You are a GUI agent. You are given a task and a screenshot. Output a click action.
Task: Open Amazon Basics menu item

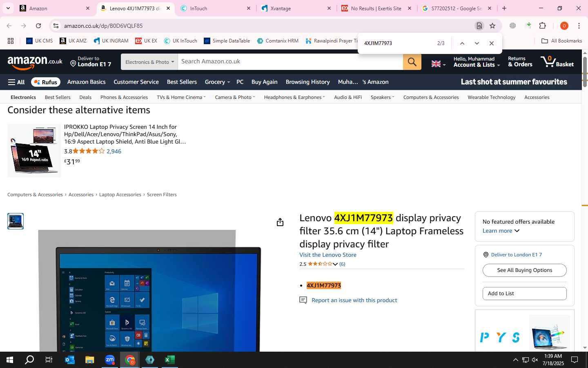coord(86,82)
